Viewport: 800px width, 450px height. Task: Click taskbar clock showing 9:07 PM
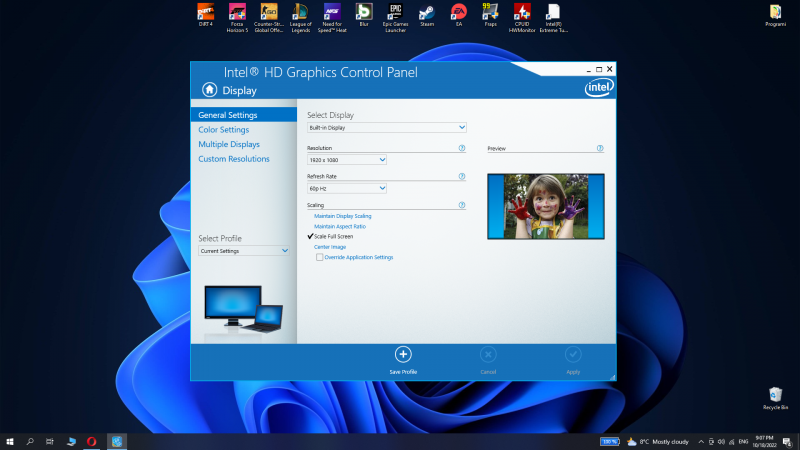pos(764,442)
